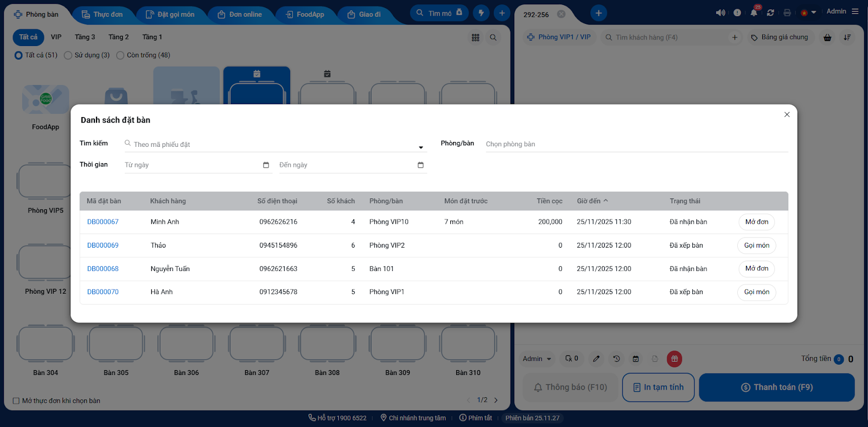Click Mở đơn for booking DB000068
The height and width of the screenshot is (427, 868).
pyautogui.click(x=757, y=269)
